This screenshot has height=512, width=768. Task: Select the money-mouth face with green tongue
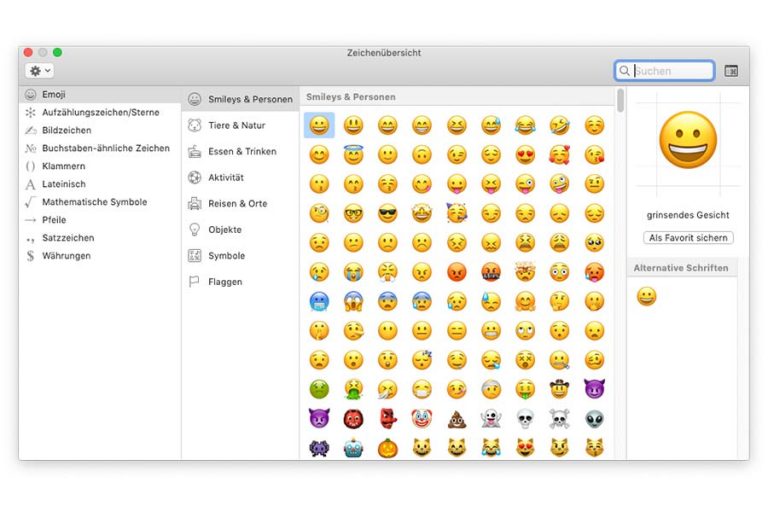click(x=525, y=390)
